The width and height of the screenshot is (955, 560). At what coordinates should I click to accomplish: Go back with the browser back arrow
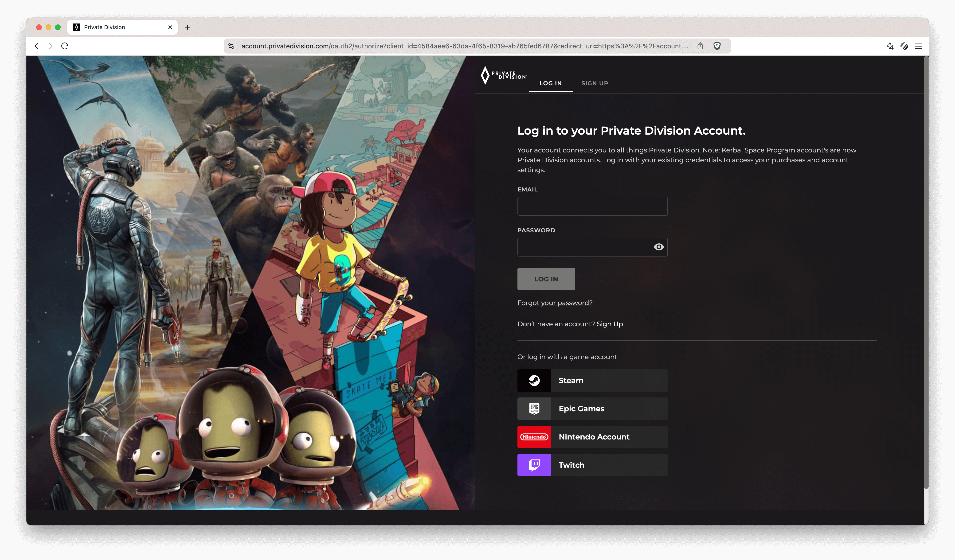click(37, 46)
